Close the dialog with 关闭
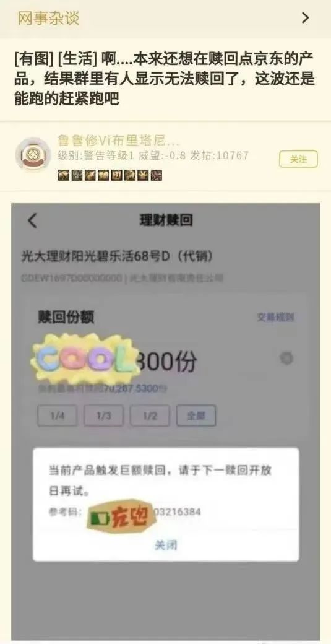331x644 pixels. pyautogui.click(x=166, y=545)
